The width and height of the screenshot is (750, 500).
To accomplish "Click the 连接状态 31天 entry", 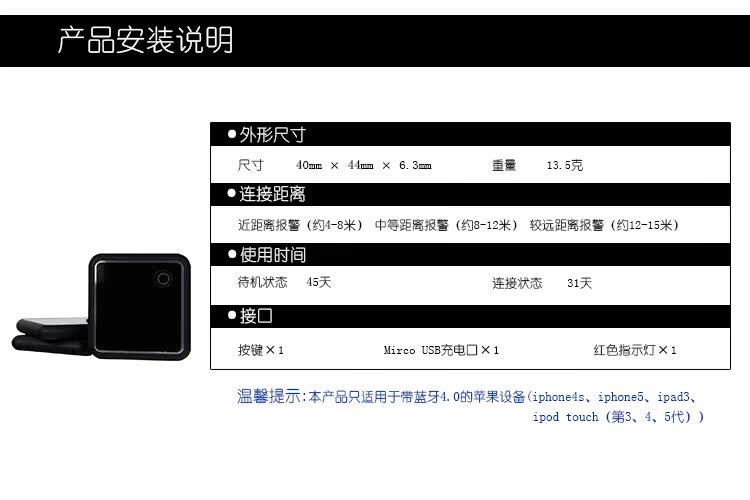I will click(541, 283).
